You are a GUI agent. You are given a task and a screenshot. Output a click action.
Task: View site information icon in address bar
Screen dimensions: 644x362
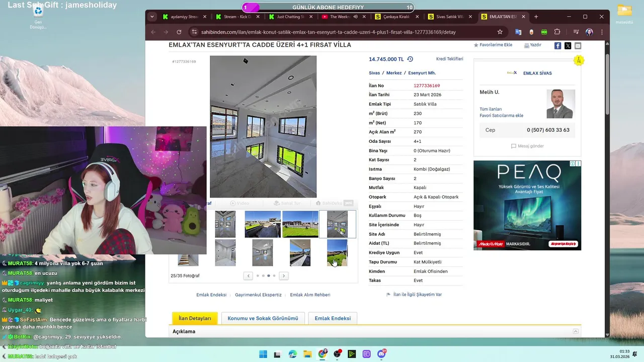pos(194,32)
